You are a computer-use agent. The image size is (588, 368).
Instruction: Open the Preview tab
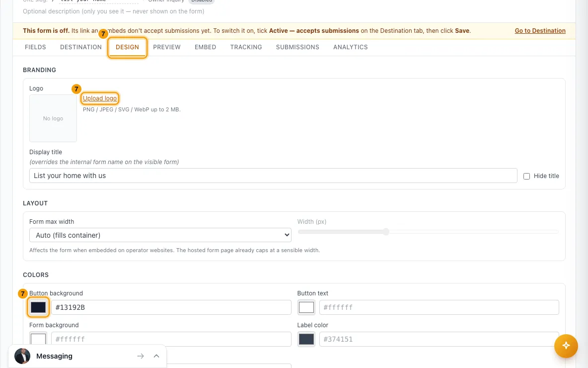pos(166,47)
